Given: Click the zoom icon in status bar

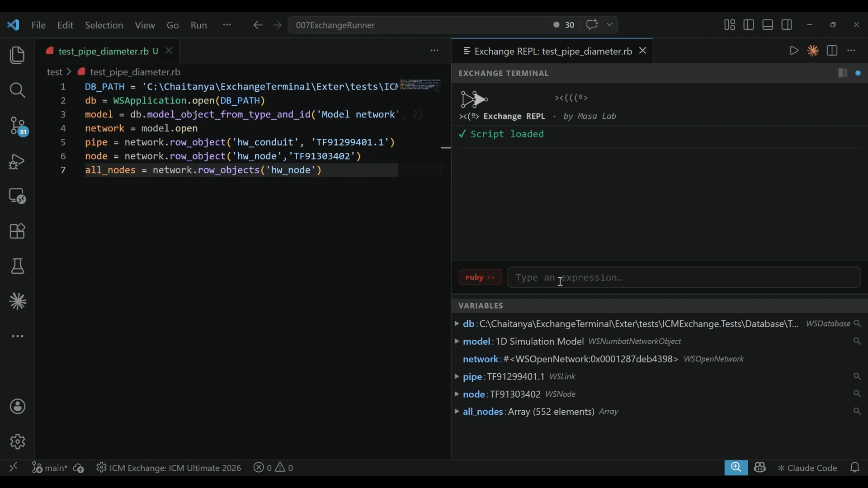Looking at the screenshot, I should pos(736,468).
